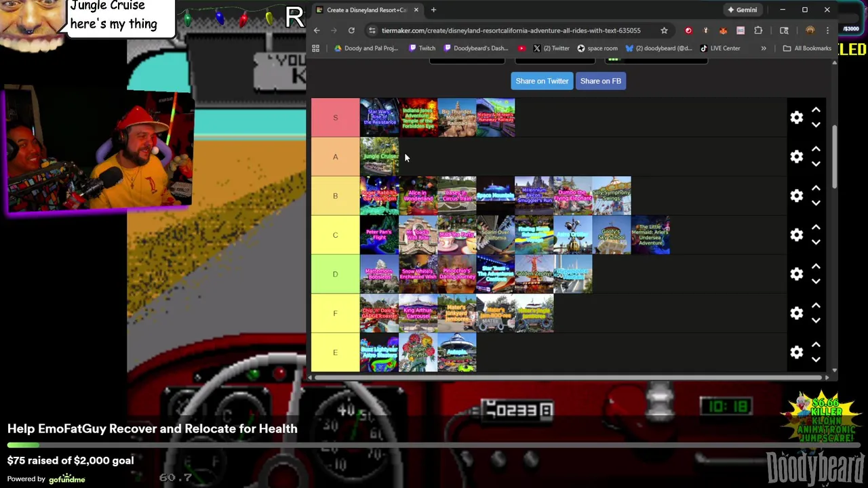Select Space Mountain thumbnail in B tier

coord(496,196)
